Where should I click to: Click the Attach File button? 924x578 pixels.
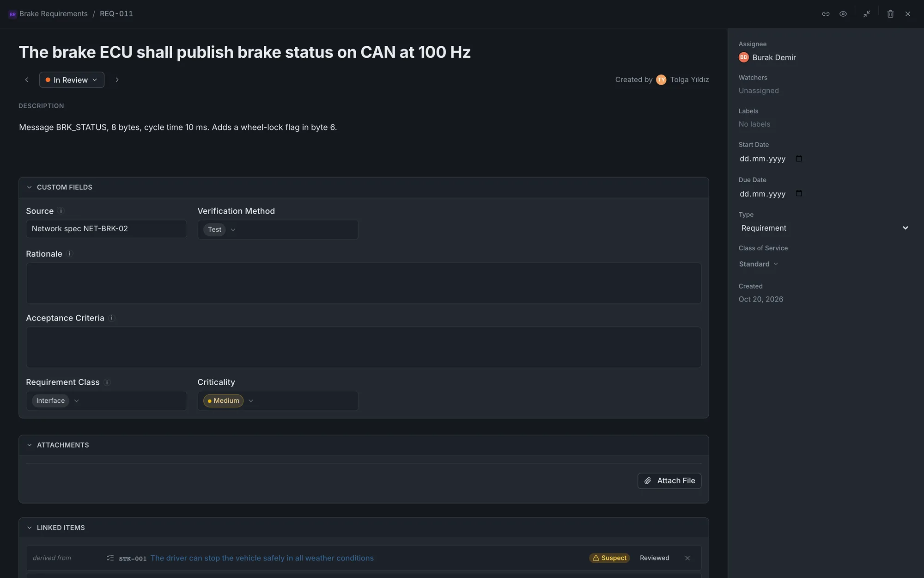coord(669,481)
